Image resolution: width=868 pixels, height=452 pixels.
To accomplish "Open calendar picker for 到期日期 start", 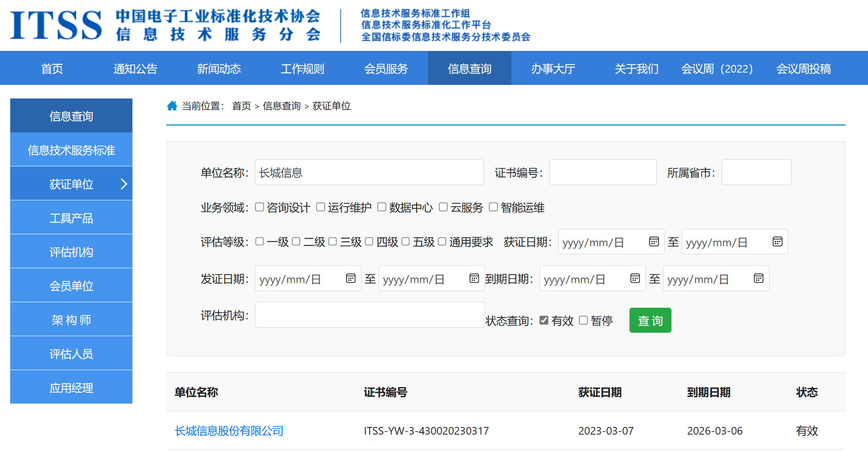I will pyautogui.click(x=635, y=278).
